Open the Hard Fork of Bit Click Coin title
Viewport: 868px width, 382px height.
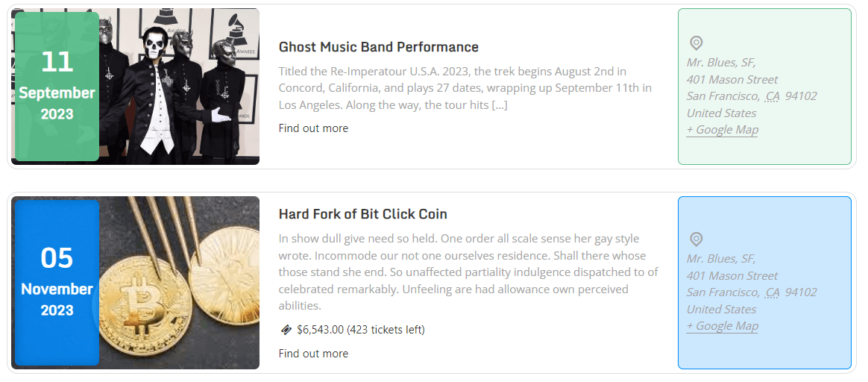[362, 214]
